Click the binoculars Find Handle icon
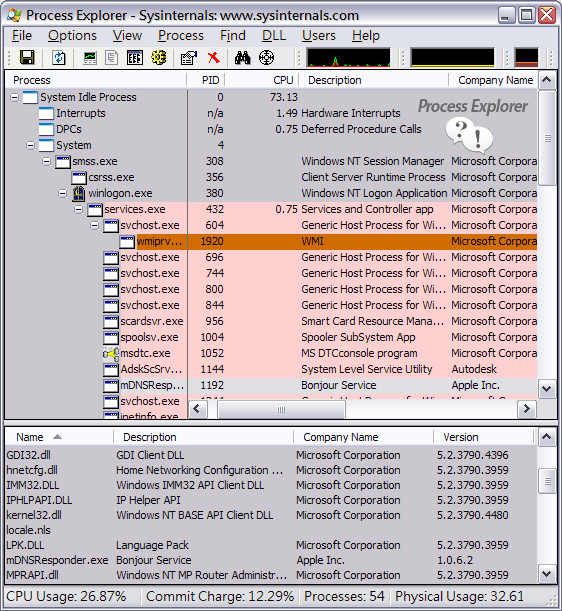Screen dimensions: 562x611 [x=242, y=58]
